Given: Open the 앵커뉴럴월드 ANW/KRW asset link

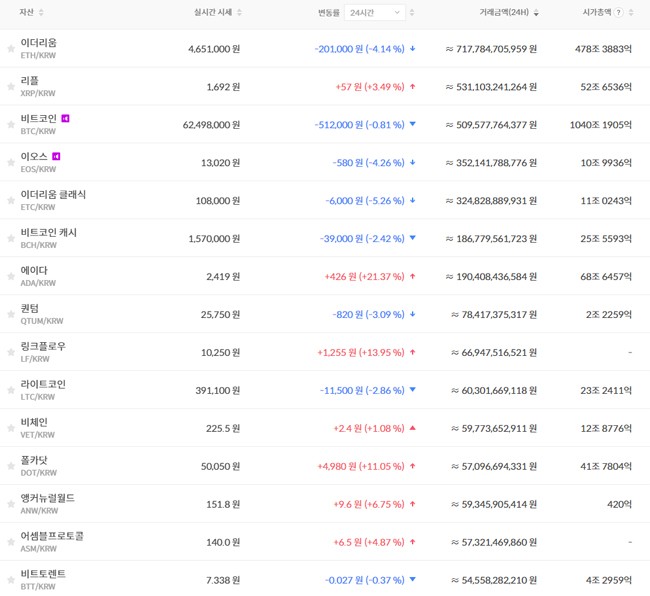Looking at the screenshot, I should click(48, 504).
